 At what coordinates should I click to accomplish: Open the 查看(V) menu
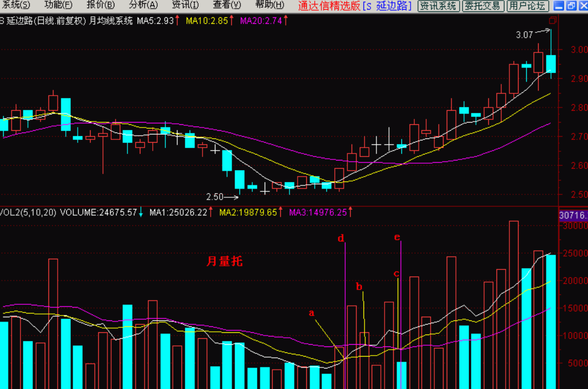pos(227,5)
